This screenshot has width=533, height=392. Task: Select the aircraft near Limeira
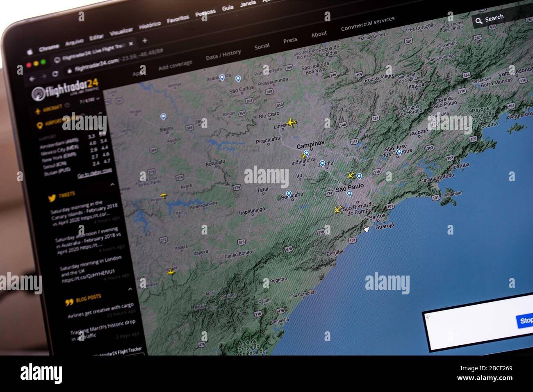(x=291, y=123)
